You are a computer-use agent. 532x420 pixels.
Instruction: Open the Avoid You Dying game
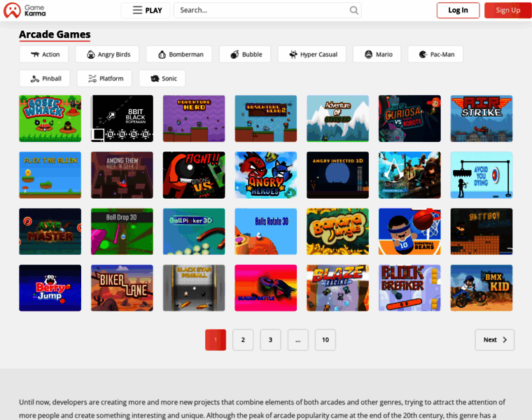point(482,175)
